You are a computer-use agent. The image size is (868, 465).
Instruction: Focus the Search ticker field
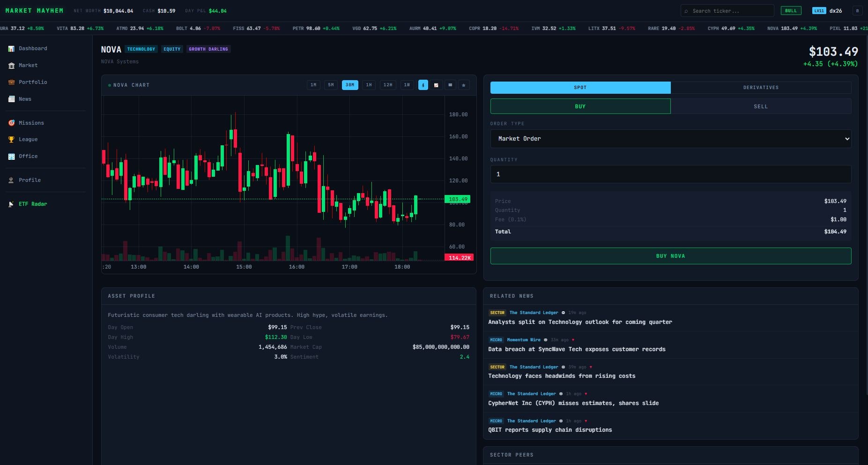click(x=727, y=11)
